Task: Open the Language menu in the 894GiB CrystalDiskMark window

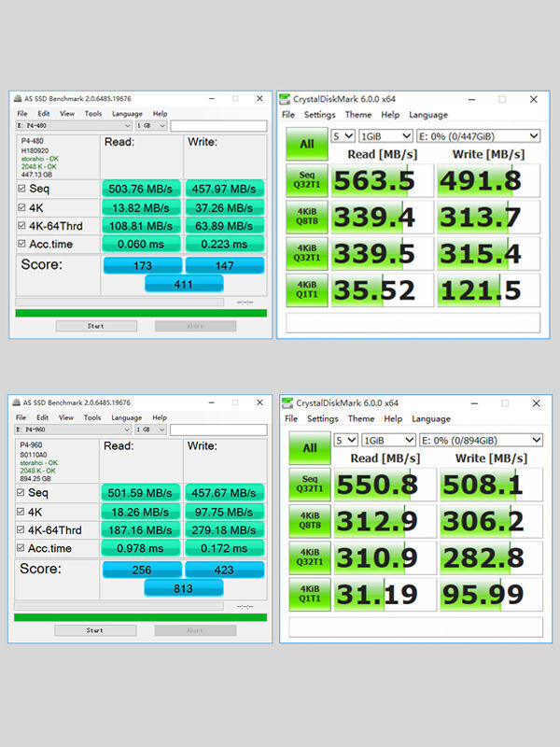Action: (x=430, y=419)
